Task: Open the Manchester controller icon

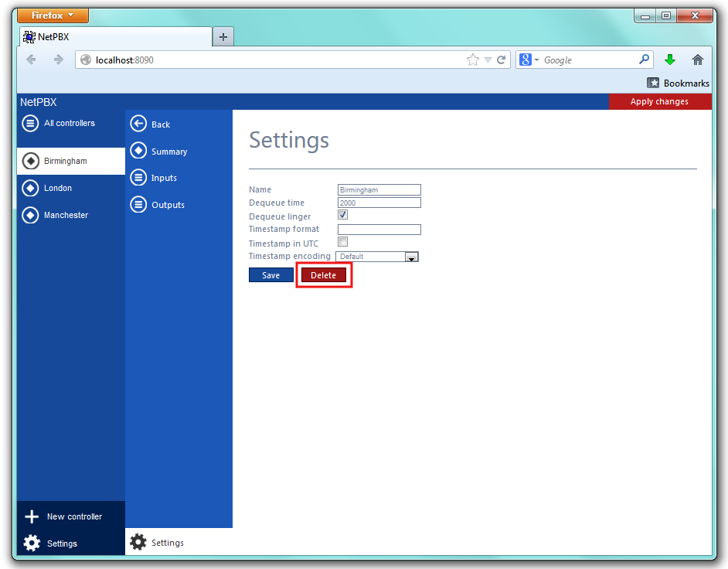Action: pos(30,215)
